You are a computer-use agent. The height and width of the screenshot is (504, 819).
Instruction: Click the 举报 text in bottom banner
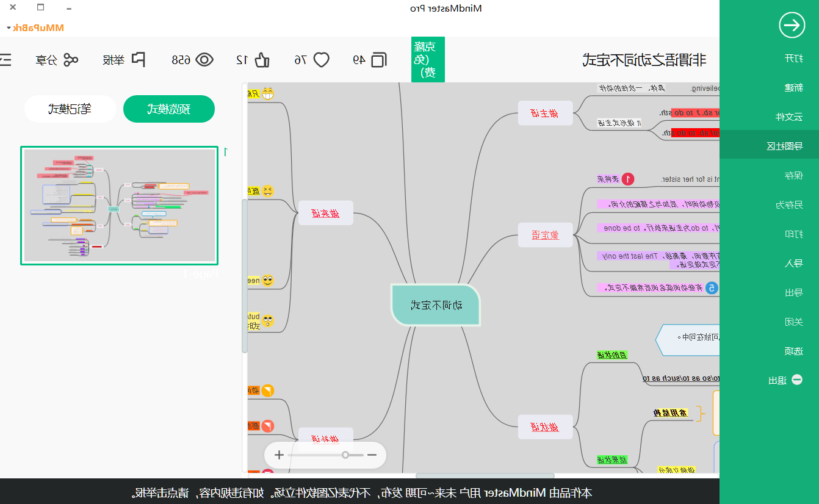pyautogui.click(x=145, y=492)
